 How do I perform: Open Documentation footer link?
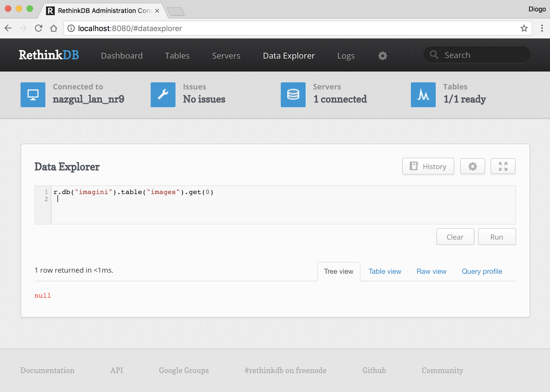point(47,370)
